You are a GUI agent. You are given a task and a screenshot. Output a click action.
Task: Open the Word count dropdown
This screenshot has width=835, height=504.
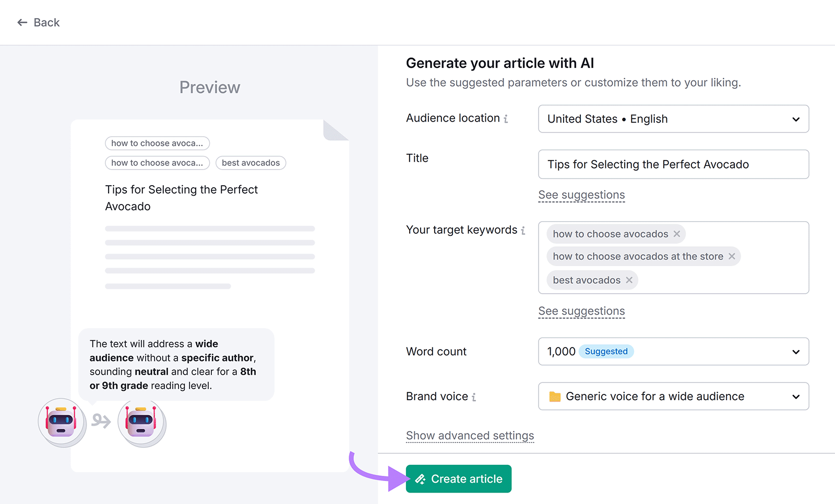(796, 352)
